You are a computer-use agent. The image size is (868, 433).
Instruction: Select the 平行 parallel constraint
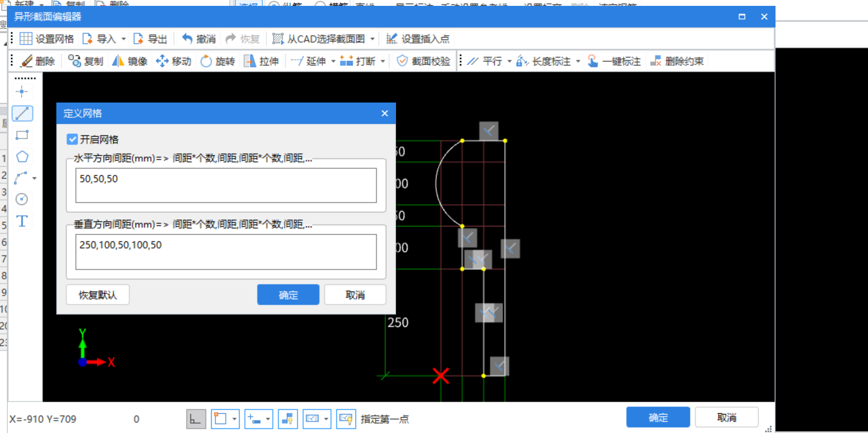[x=485, y=61]
